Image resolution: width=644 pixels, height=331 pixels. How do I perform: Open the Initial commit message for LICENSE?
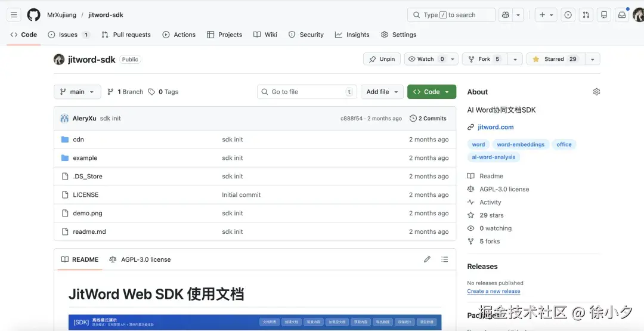(241, 194)
